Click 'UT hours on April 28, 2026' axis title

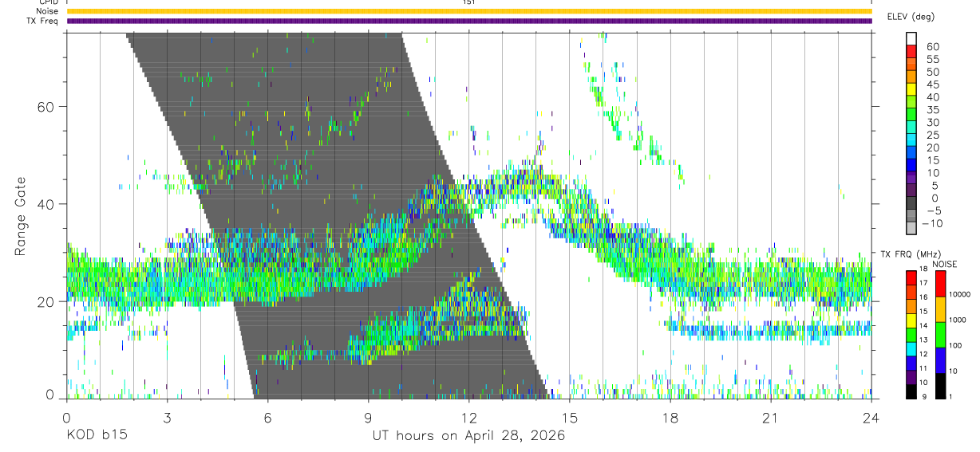point(468,436)
